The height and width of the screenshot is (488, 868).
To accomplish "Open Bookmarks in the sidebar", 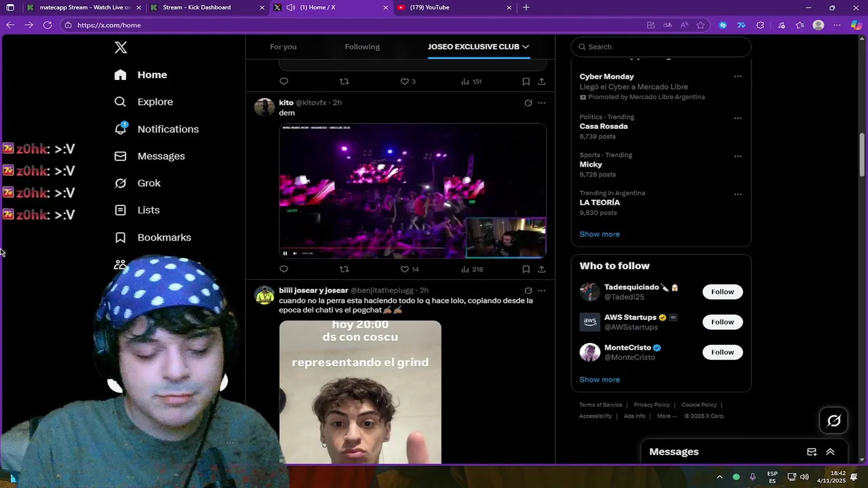I will [153, 237].
